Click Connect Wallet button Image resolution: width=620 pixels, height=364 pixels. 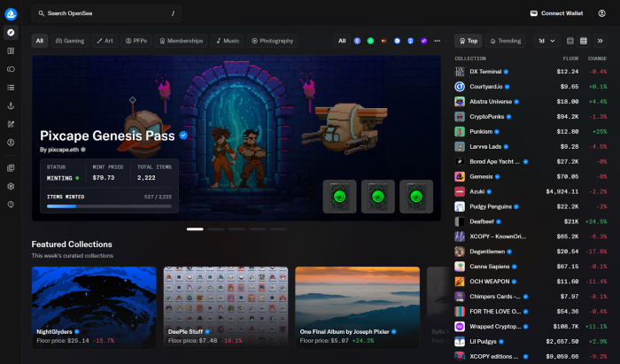click(x=556, y=13)
